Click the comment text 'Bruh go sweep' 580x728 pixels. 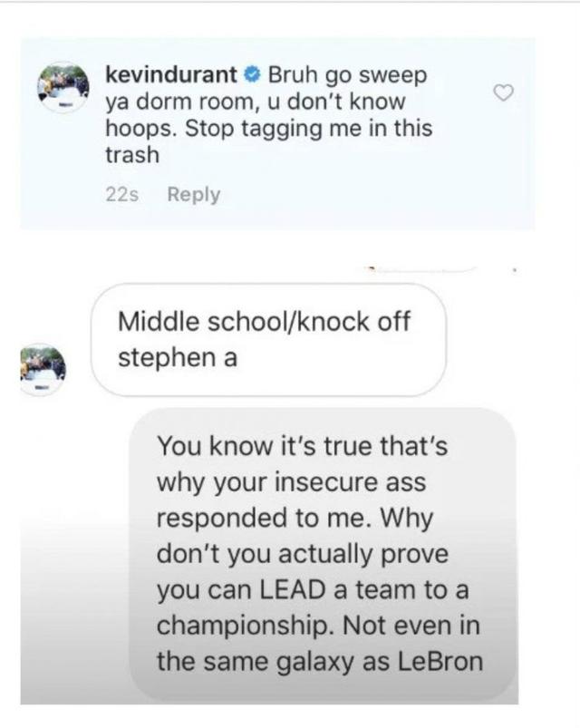click(x=347, y=75)
